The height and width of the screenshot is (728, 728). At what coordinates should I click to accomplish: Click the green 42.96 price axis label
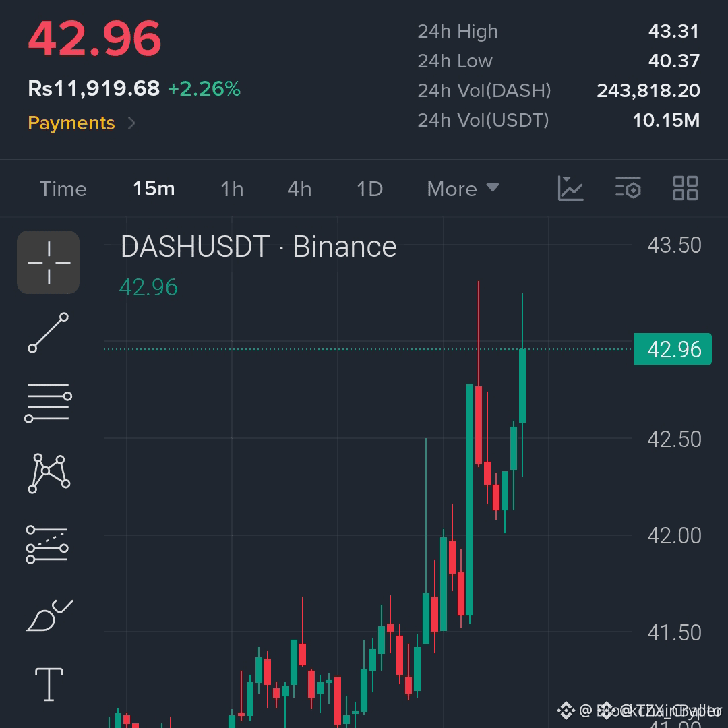pos(672,349)
